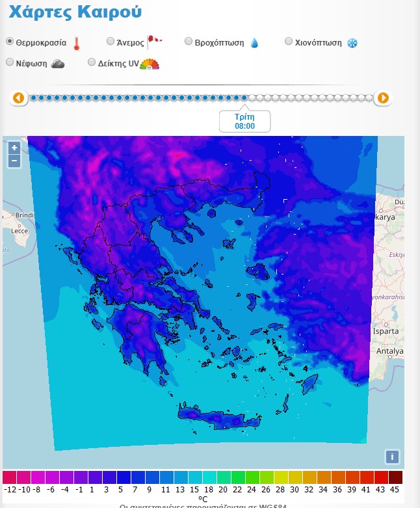Select the Χιονόπτωση radio button
The height and width of the screenshot is (508, 420).
[289, 41]
